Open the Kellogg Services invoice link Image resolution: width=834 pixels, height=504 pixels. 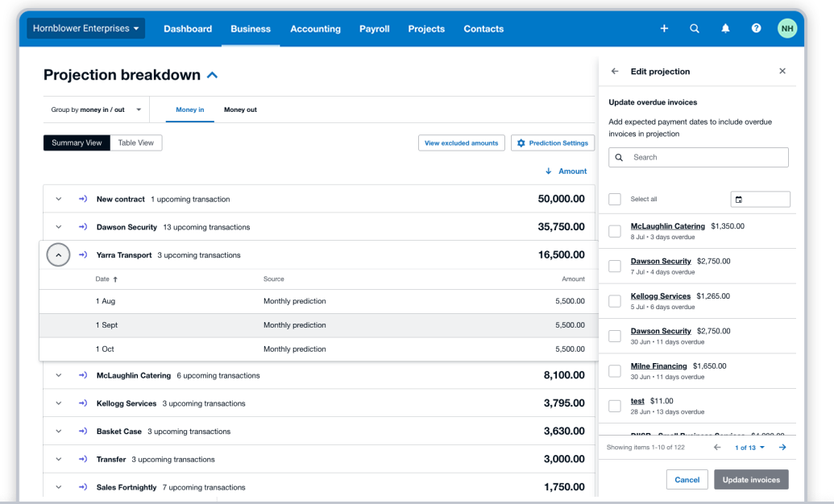tap(661, 296)
